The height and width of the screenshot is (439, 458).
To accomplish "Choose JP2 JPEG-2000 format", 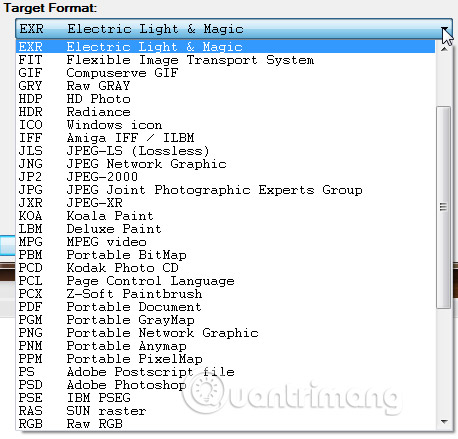I will (226, 177).
